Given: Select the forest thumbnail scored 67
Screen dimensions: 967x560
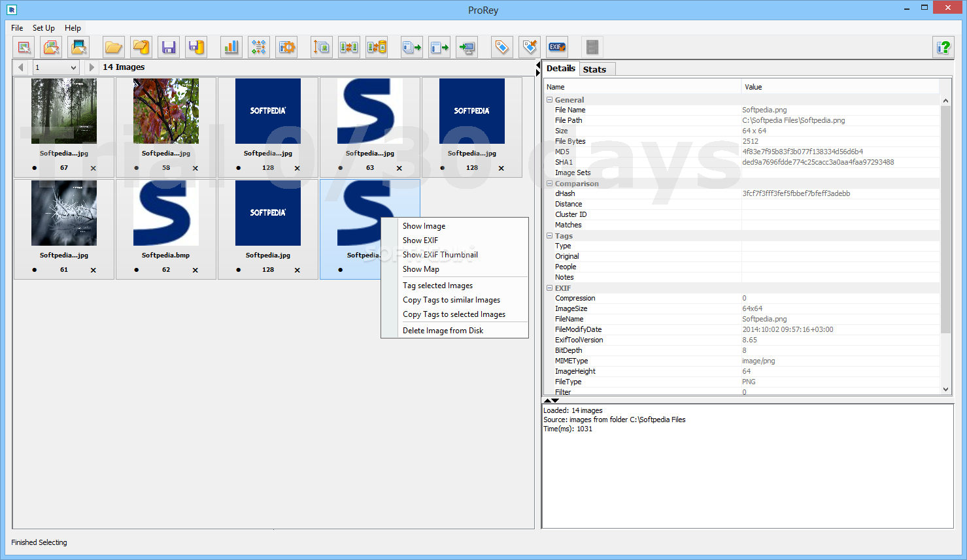Looking at the screenshot, I should click(x=64, y=111).
